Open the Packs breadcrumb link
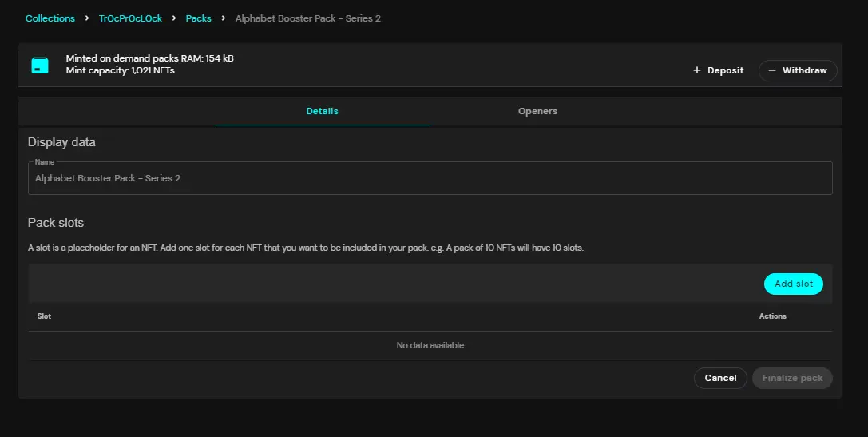Screen dimensions: 868x437 (198, 18)
